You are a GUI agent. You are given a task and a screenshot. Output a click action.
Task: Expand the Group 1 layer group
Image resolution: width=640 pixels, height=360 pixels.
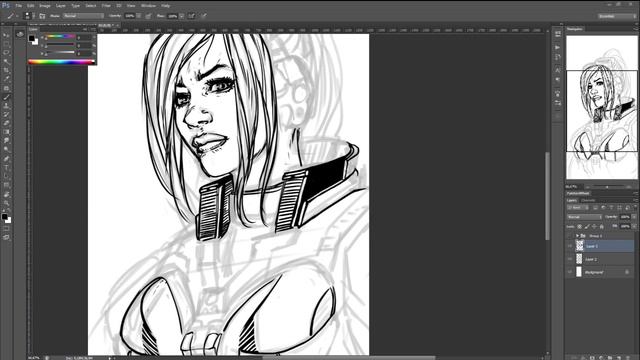coord(577,236)
